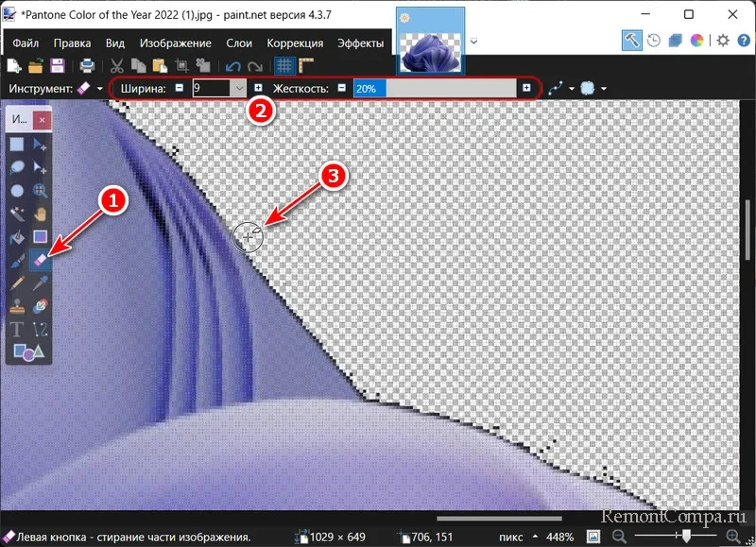Open the Файл menu
Viewport: 756px width, 547px height.
point(26,43)
